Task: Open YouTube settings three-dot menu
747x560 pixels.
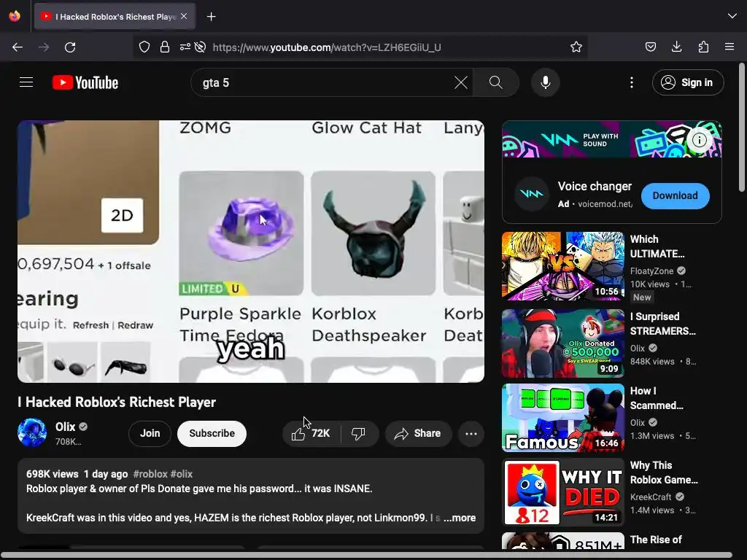Action: point(632,82)
